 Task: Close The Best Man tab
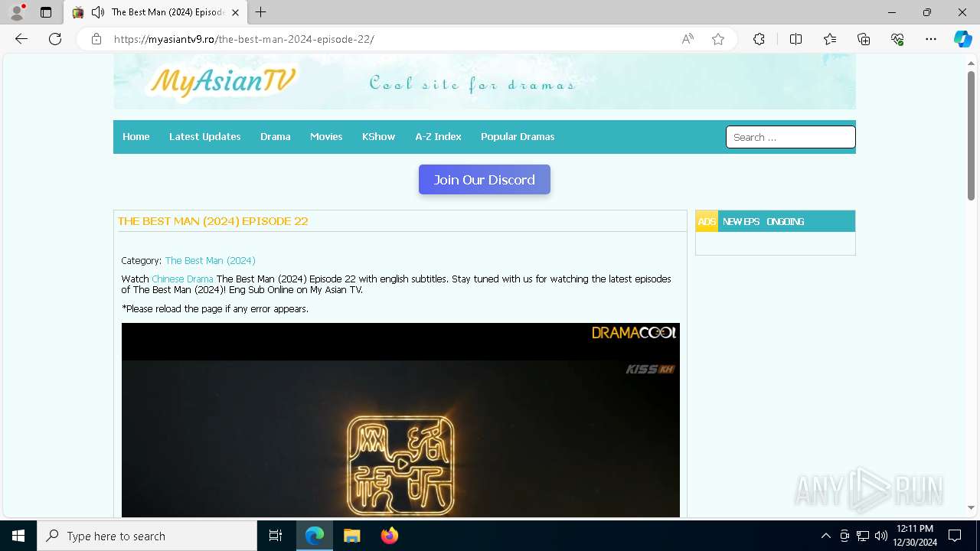(x=235, y=12)
